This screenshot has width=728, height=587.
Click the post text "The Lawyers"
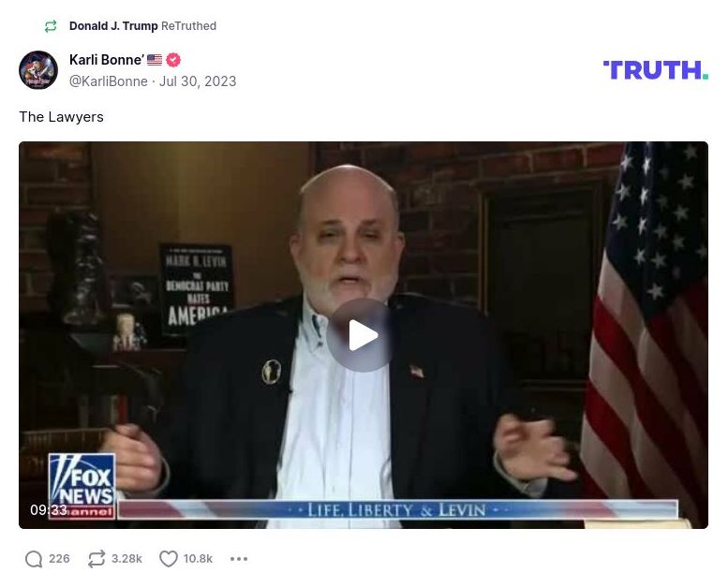pos(61,117)
